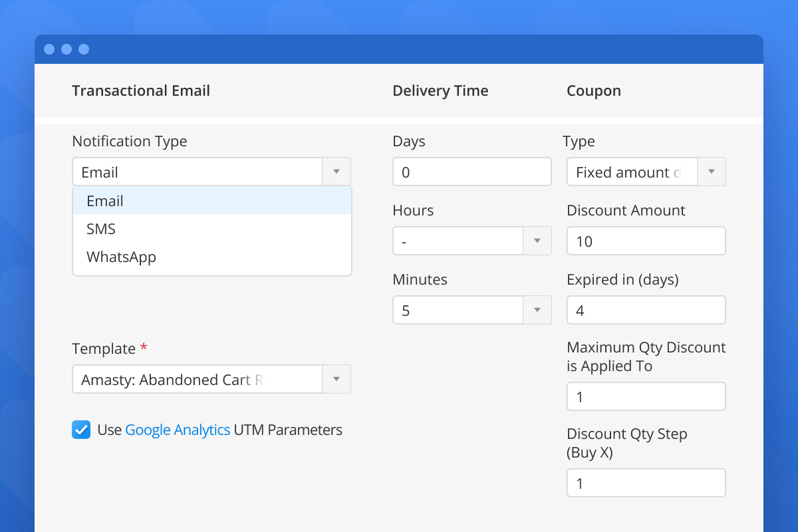The height and width of the screenshot is (532, 798).
Task: Expand the Hours dropdown
Action: [x=537, y=241]
